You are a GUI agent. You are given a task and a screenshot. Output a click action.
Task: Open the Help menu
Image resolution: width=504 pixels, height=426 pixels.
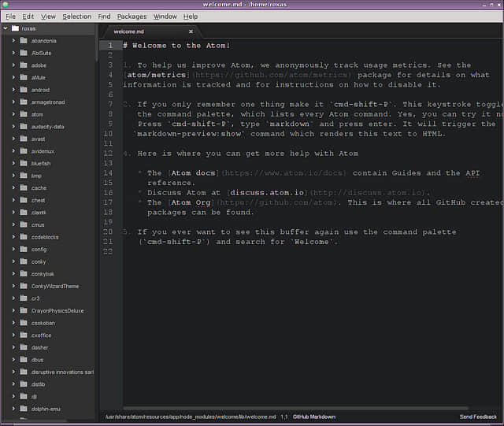191,17
